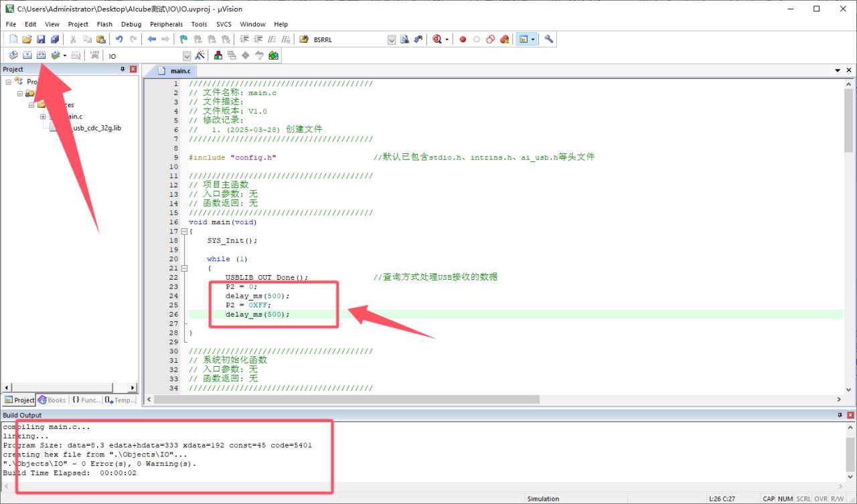Click the Comment selection icon
The width and height of the screenshot is (857, 504).
click(272, 39)
